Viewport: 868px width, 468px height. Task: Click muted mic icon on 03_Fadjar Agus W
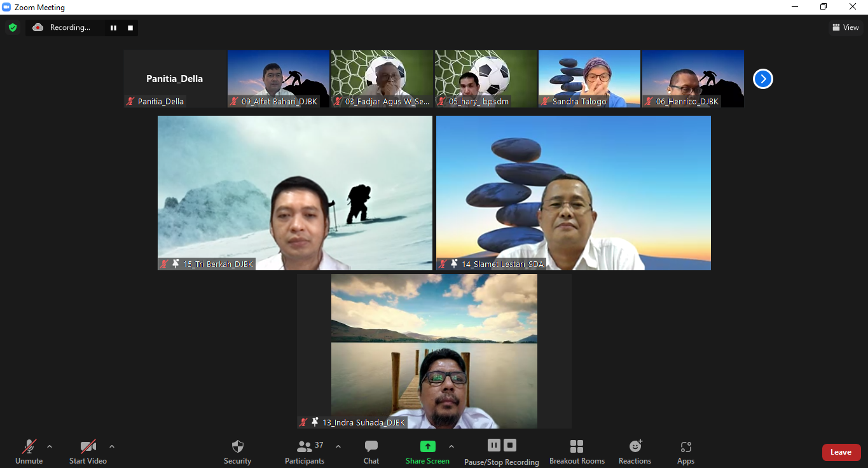pyautogui.click(x=338, y=101)
